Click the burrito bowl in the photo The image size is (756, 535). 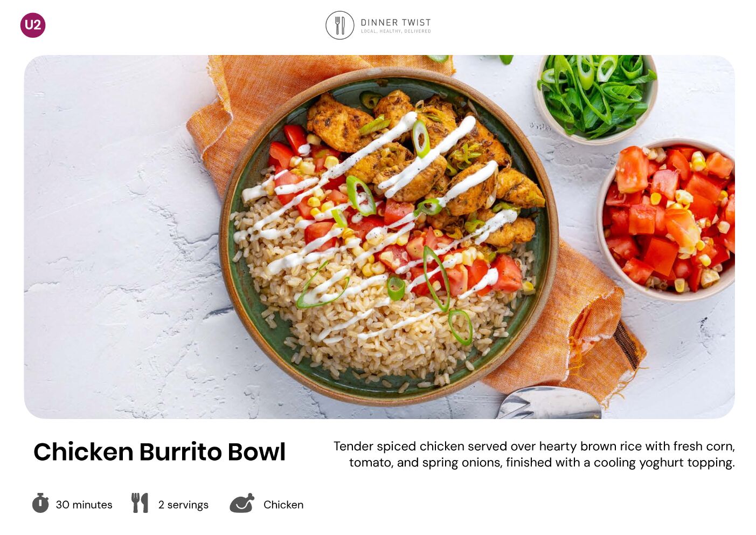389,236
